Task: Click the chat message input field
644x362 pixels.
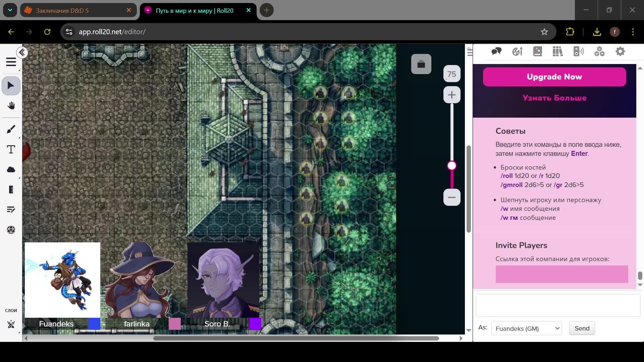Action: 558,305
